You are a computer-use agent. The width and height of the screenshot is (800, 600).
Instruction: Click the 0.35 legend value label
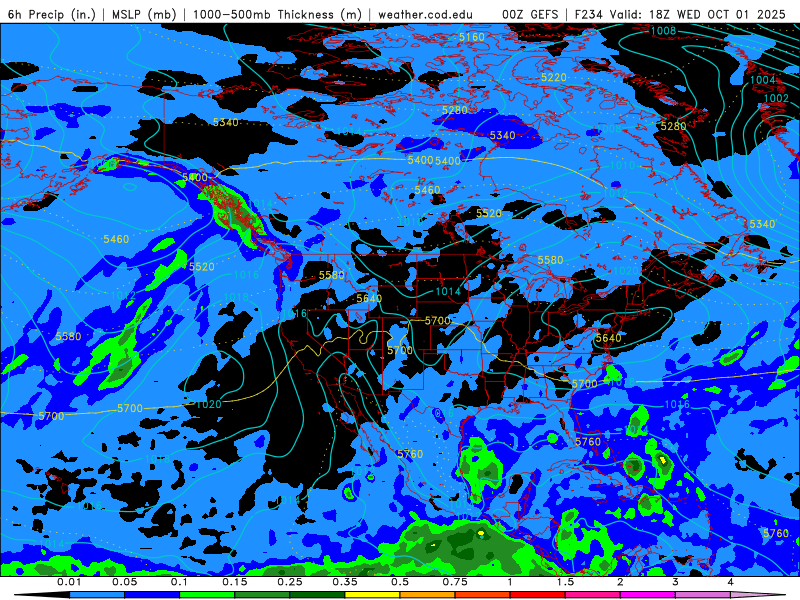coord(344,582)
